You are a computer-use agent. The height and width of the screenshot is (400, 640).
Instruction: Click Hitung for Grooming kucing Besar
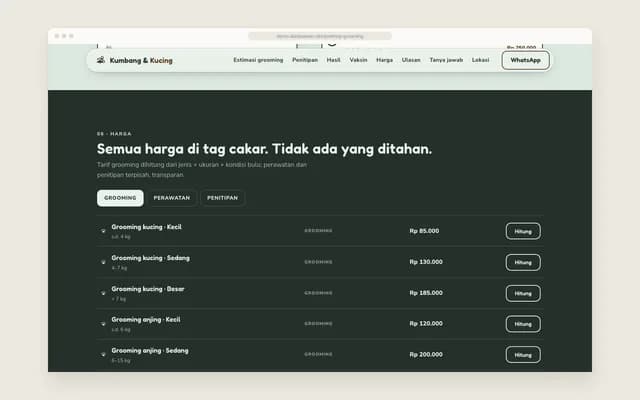click(523, 293)
